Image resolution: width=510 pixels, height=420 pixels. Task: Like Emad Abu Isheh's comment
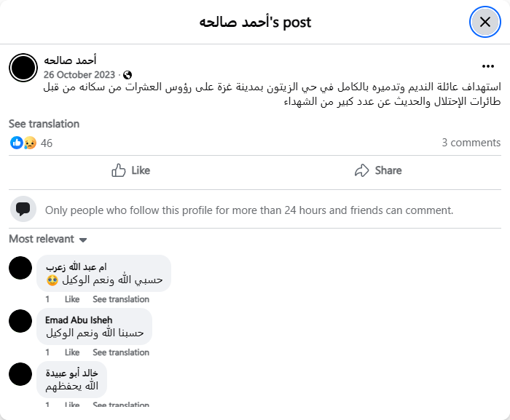(x=72, y=352)
